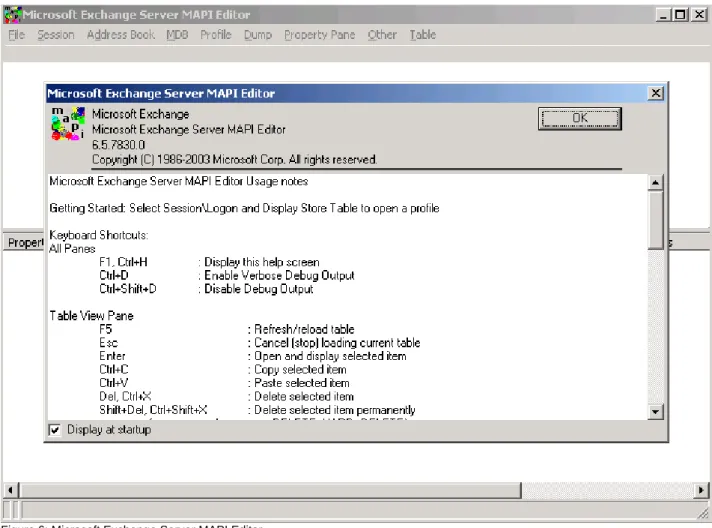Click the usage notes vertical scrollbar thumb
This screenshot has width=712, height=528.
click(655, 220)
